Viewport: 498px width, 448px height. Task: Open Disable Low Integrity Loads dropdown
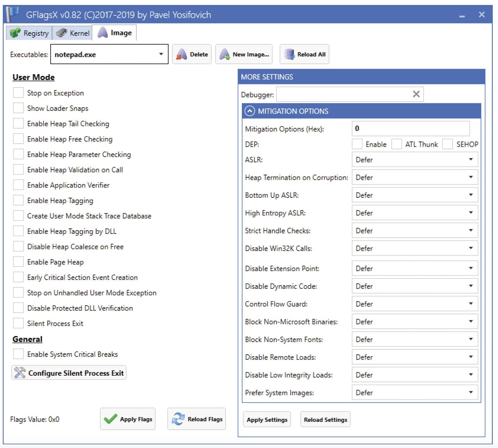415,374
